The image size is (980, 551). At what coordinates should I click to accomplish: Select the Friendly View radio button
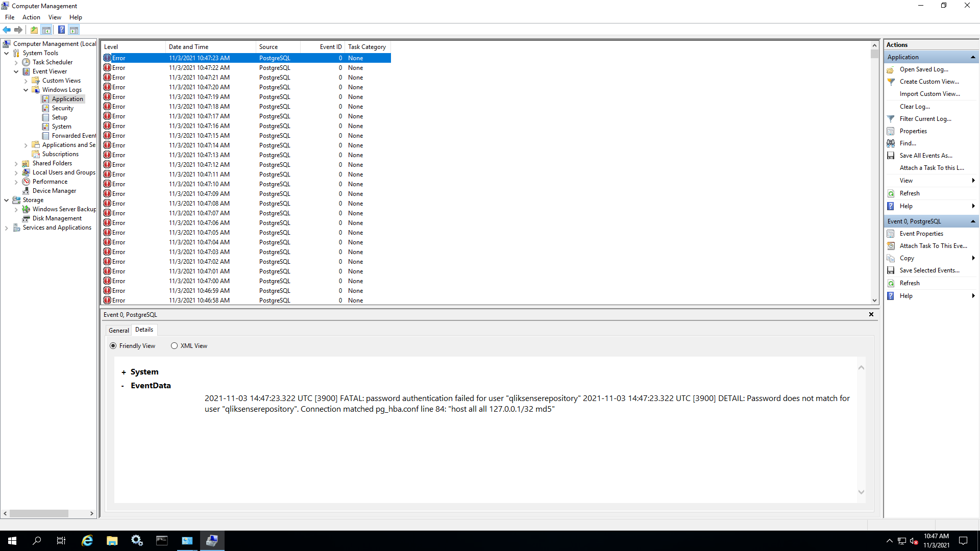click(113, 346)
